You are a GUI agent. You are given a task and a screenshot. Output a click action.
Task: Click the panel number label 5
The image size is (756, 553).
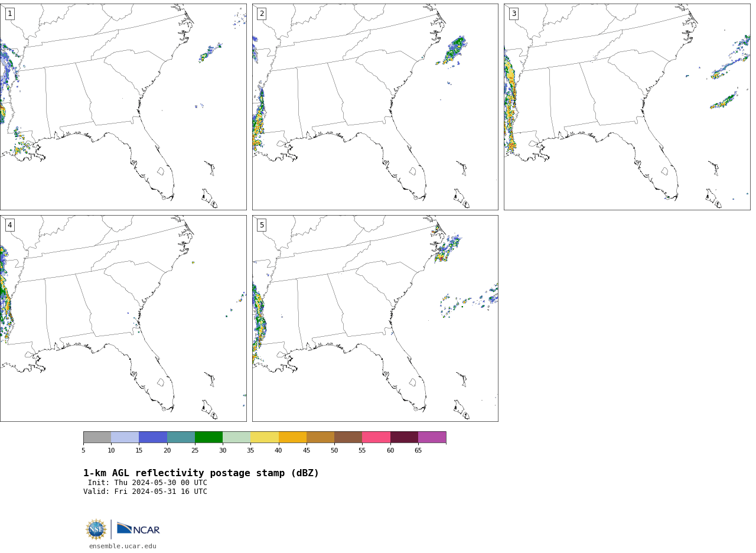point(262,225)
